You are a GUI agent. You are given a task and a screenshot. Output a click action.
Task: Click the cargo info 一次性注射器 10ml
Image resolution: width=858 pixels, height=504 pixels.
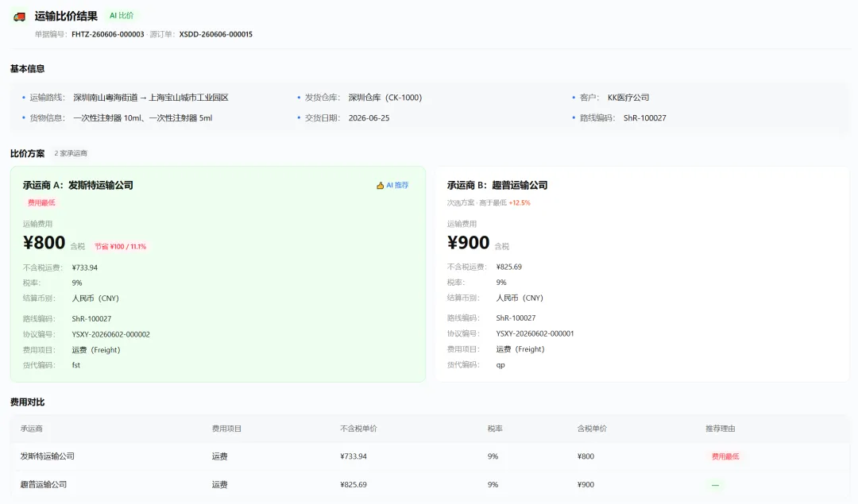[107, 117]
